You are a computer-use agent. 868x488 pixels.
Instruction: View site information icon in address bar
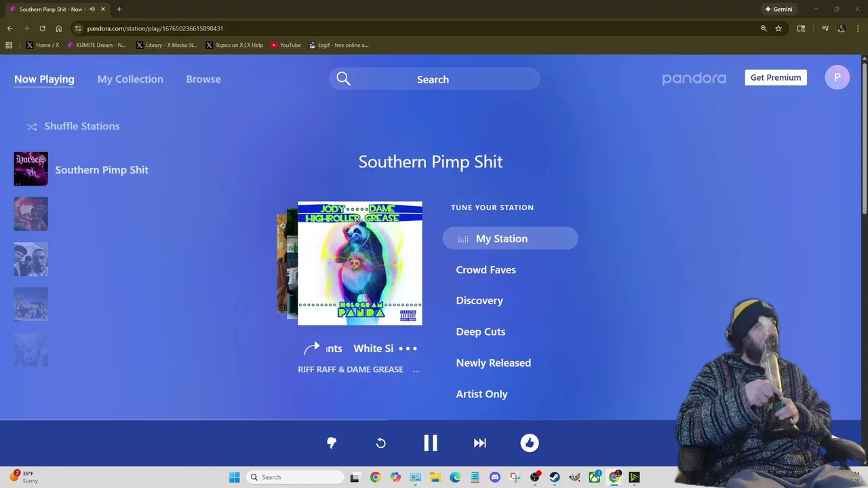[78, 28]
